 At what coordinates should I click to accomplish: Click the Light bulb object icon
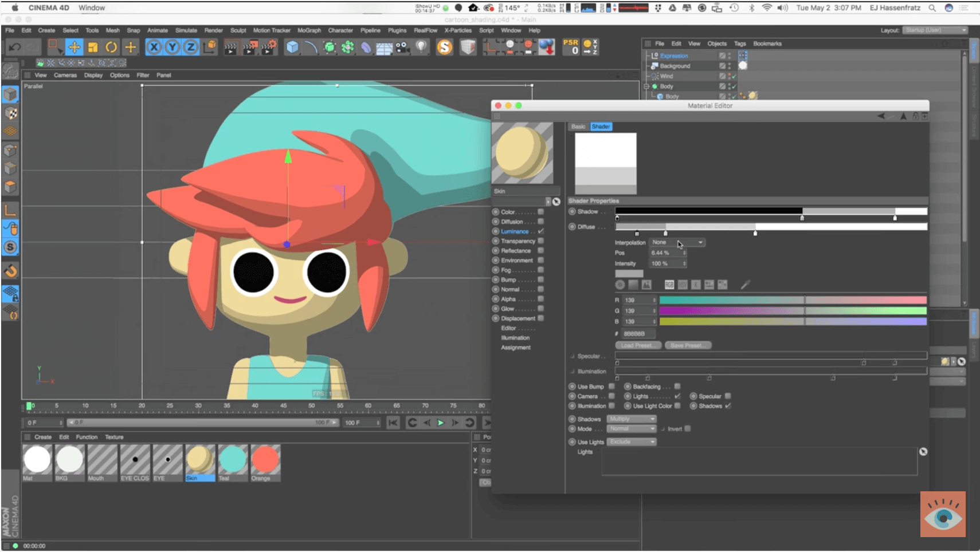421,47
